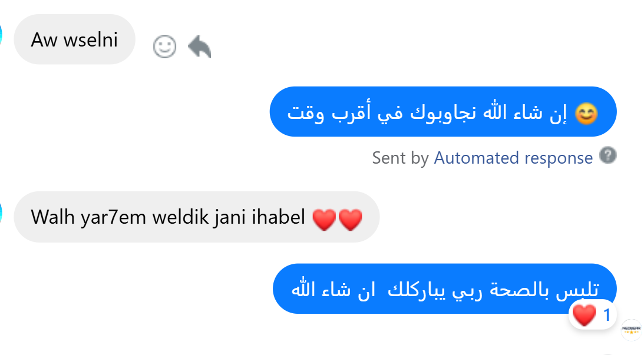Viewport: 644px width, 355px height.
Task: Click the word "ihabel" in received message
Action: (x=279, y=217)
